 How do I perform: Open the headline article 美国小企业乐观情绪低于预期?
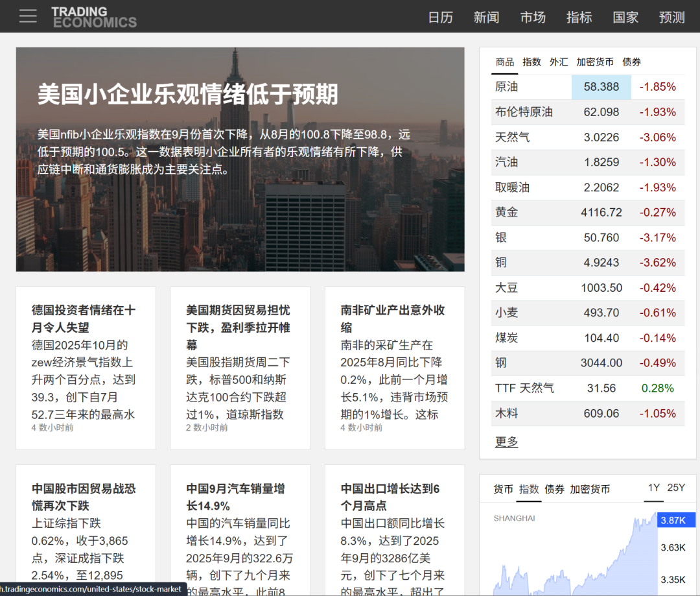click(188, 94)
